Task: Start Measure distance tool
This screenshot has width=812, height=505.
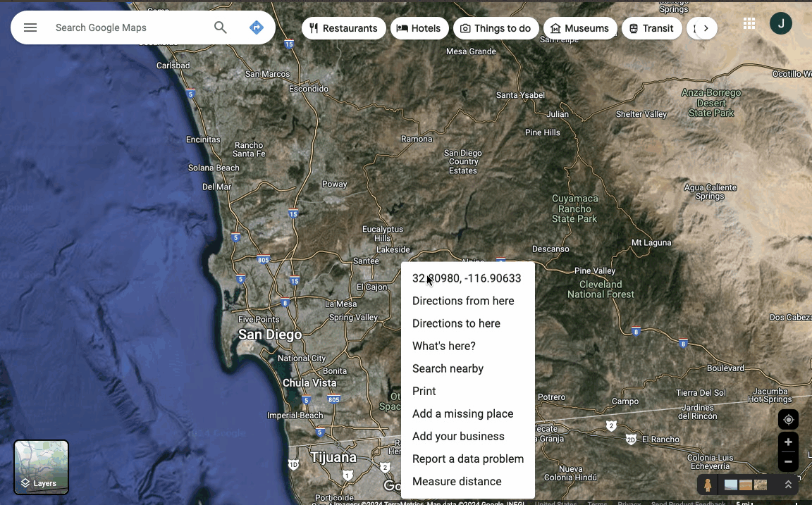Action: (467, 481)
